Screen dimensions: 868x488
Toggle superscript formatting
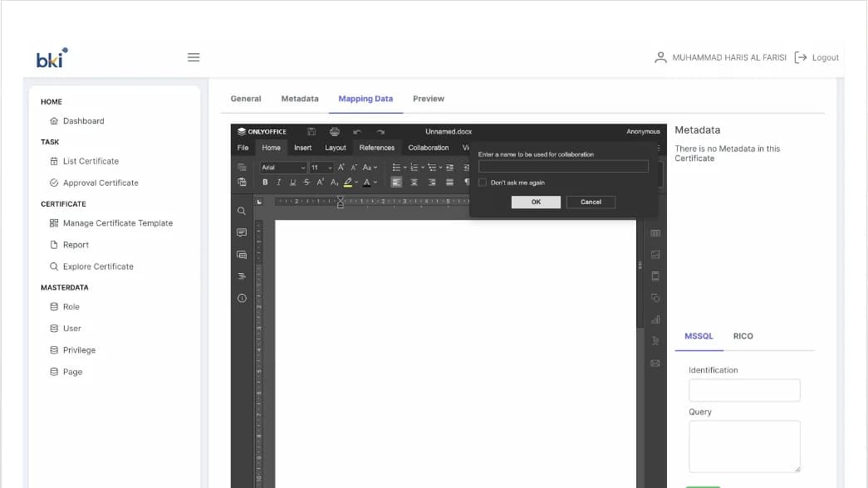[x=320, y=182]
